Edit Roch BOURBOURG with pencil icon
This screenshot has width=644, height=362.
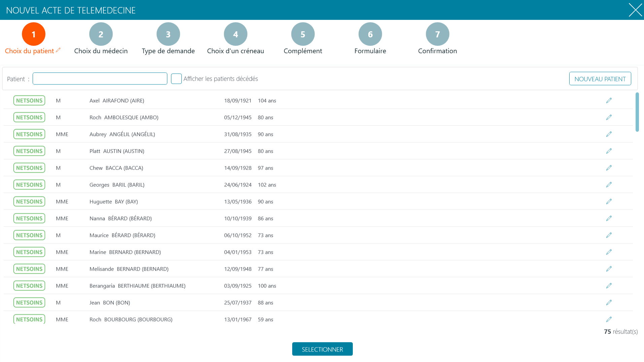[609, 319]
